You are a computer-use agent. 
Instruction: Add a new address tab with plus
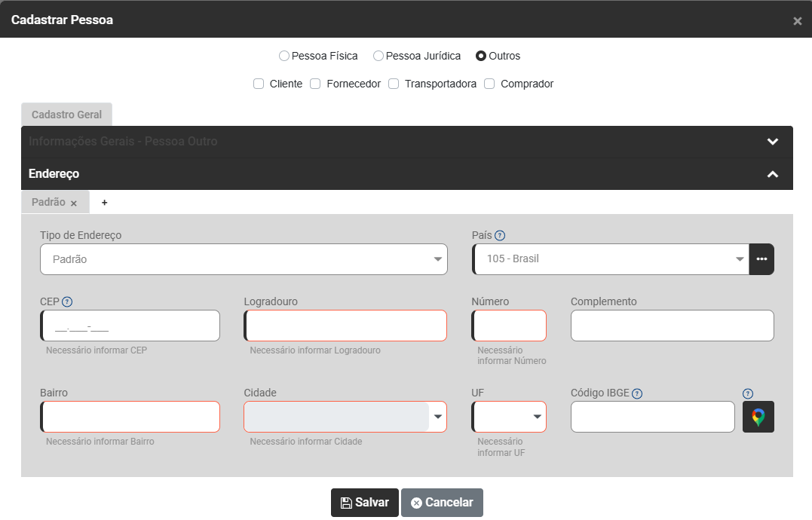coord(105,203)
